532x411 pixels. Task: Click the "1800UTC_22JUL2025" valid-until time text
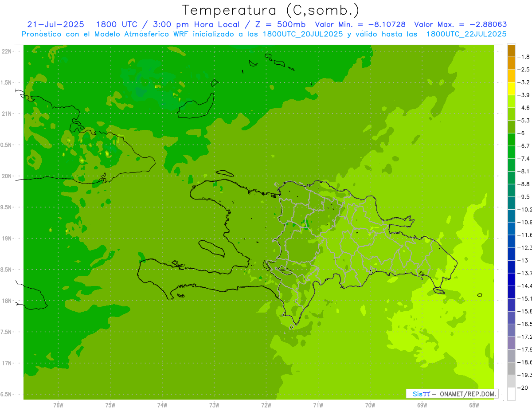click(466, 34)
